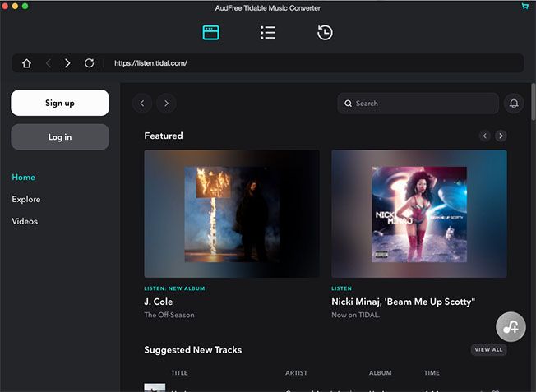Click the Tidal Search field
Viewport: 536px width, 392px height.
[x=418, y=104]
